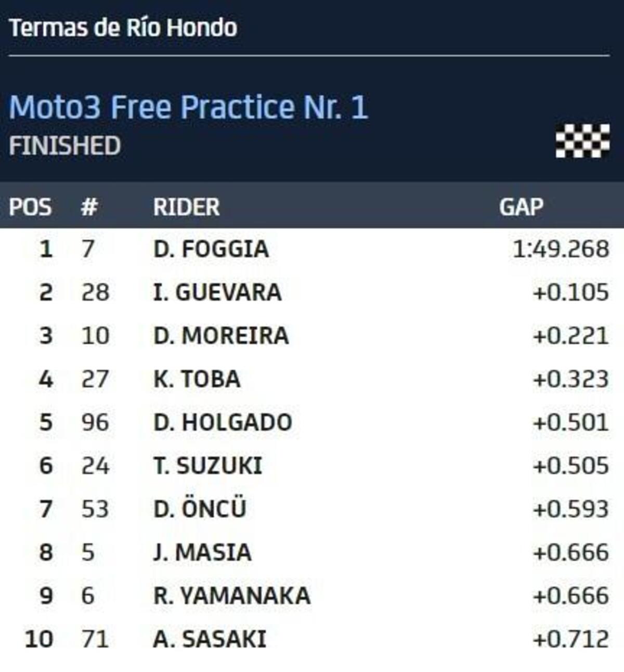Click the GAP column header
624x672 pixels.
[521, 207]
